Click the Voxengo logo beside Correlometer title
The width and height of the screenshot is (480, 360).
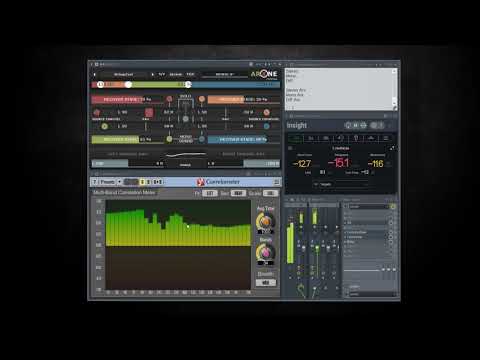click(x=200, y=182)
